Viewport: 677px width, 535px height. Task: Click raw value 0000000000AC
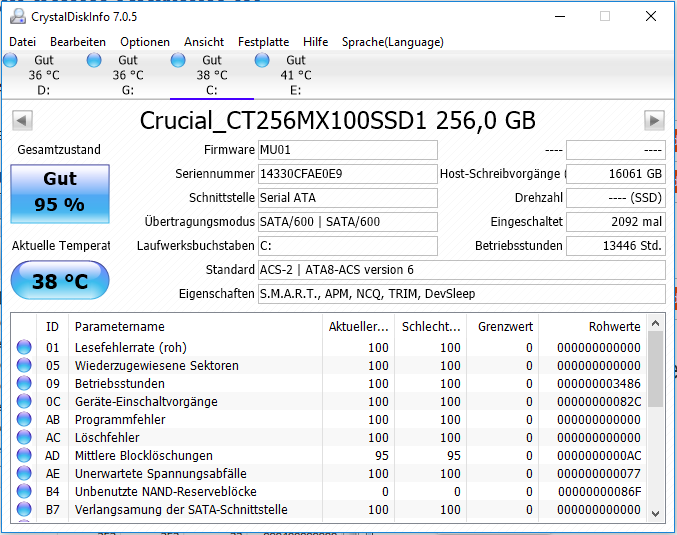point(598,456)
